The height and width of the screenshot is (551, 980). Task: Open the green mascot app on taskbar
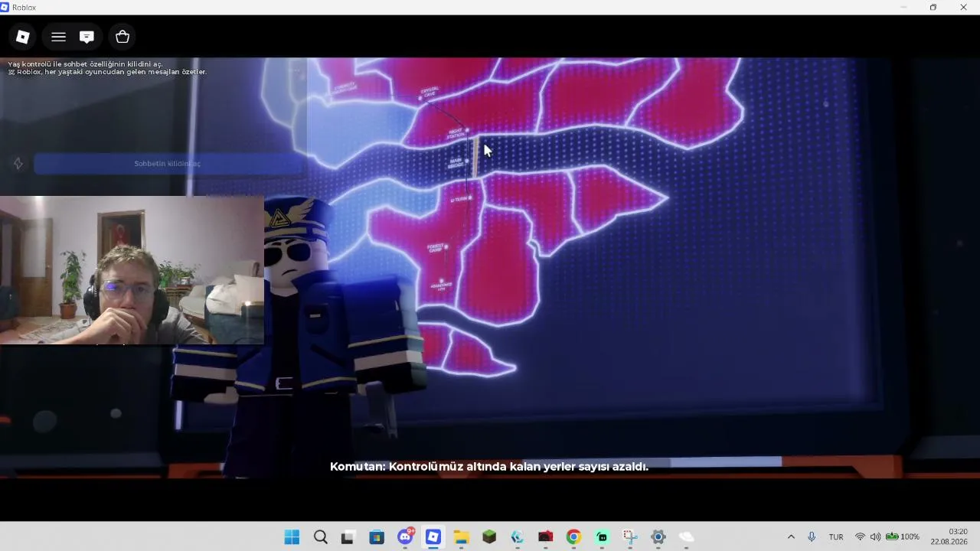(602, 537)
